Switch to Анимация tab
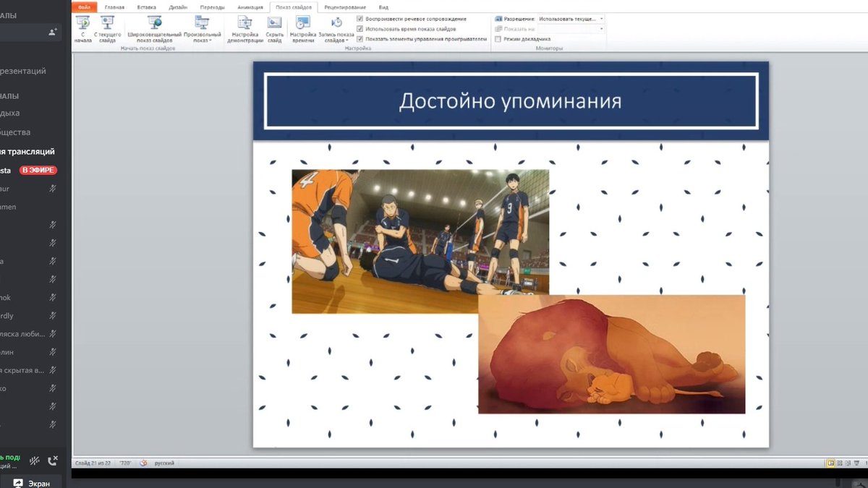 coord(250,7)
